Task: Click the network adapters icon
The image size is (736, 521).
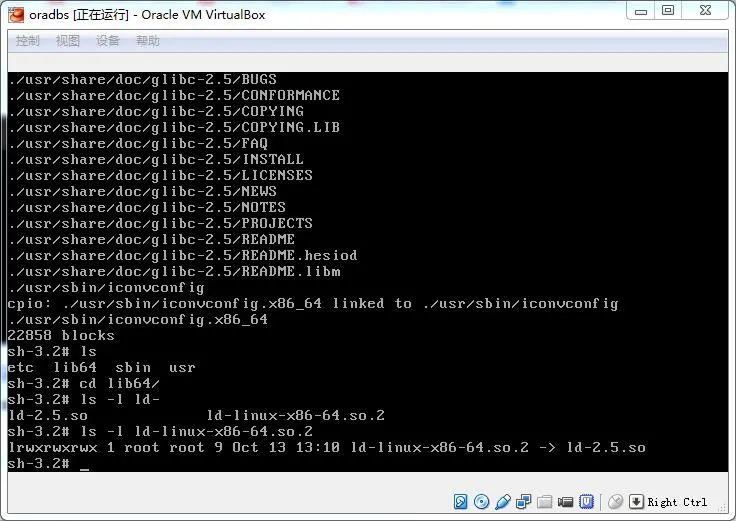Action: 523,502
